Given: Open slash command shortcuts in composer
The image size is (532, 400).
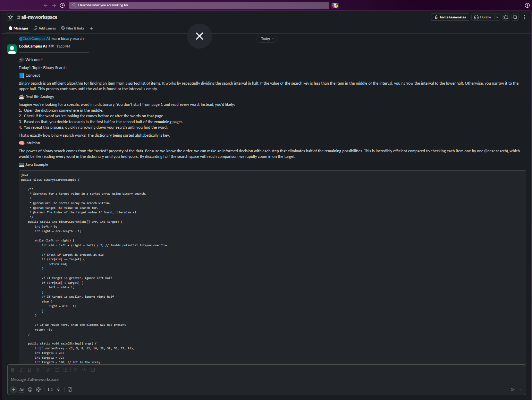Looking at the screenshot, I should click(70, 390).
